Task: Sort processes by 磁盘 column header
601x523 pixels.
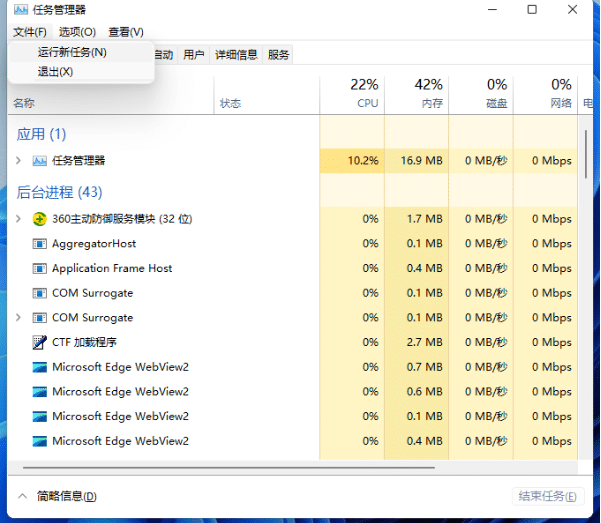Action: (481, 95)
